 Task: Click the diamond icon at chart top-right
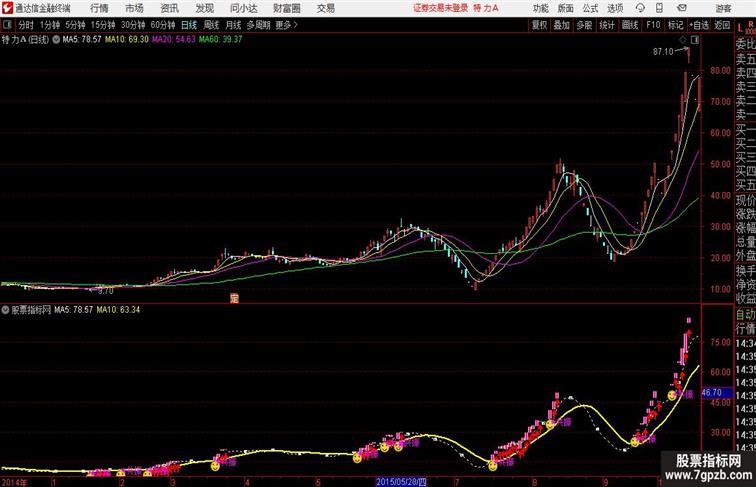coord(683,40)
